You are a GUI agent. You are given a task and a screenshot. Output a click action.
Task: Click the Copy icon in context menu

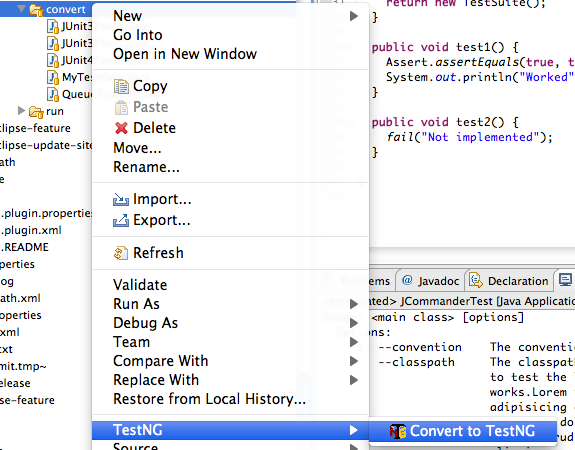click(121, 87)
